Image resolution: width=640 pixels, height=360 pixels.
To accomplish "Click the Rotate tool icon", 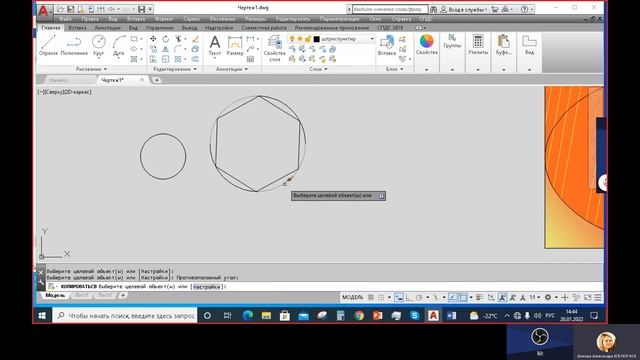I will click(165, 39).
